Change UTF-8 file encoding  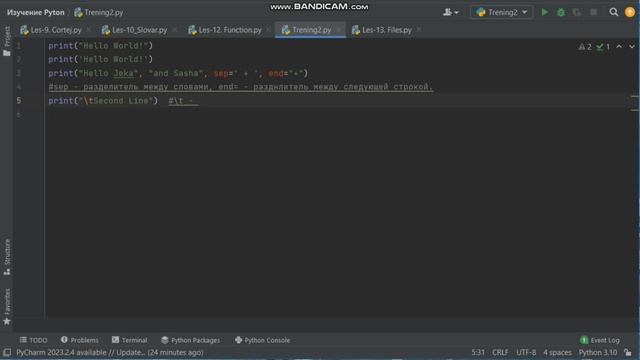[x=526, y=352]
